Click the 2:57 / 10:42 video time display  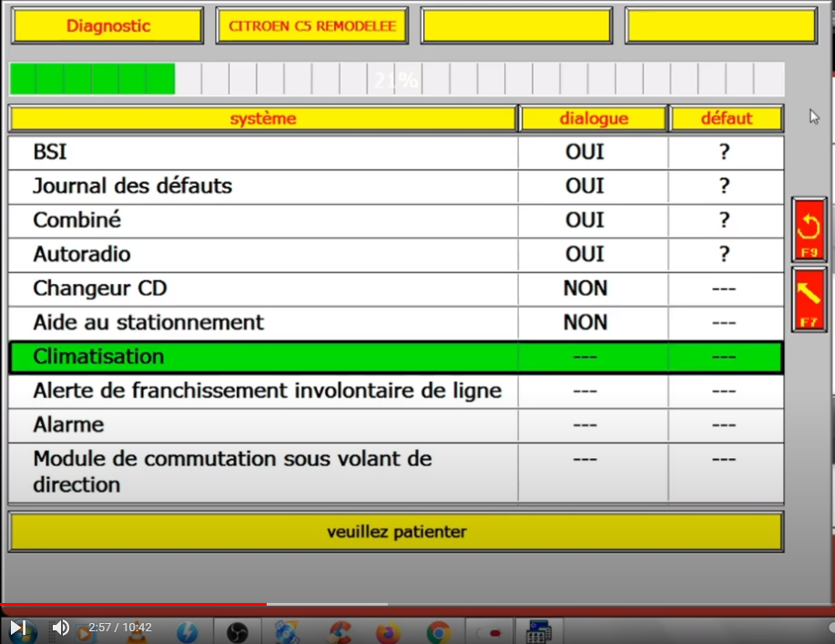120,628
